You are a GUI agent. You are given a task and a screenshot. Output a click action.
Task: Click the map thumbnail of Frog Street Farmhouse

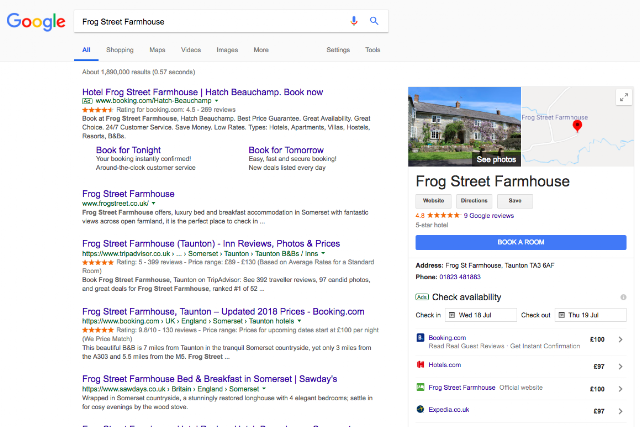click(x=577, y=127)
